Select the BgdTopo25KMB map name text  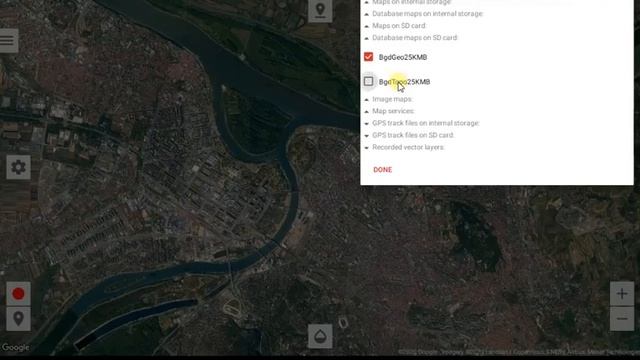[x=404, y=82]
